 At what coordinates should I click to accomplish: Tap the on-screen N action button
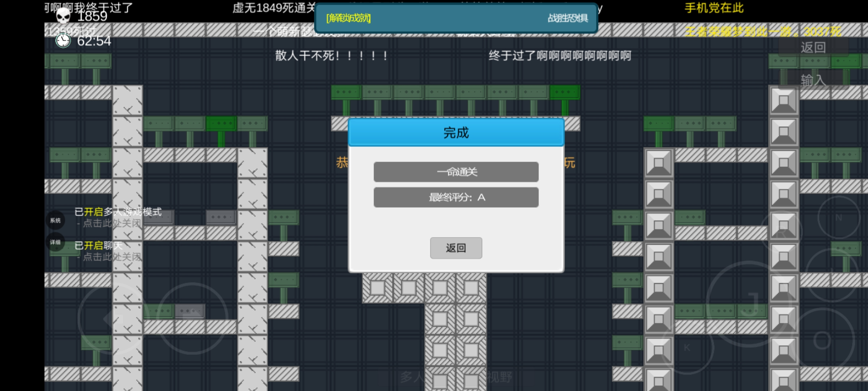(x=839, y=218)
